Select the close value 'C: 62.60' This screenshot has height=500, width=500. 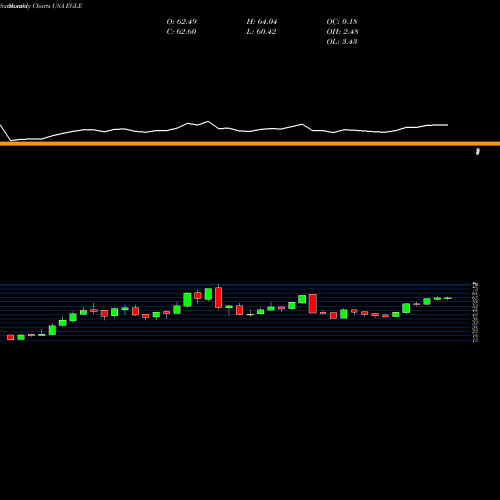click(181, 32)
